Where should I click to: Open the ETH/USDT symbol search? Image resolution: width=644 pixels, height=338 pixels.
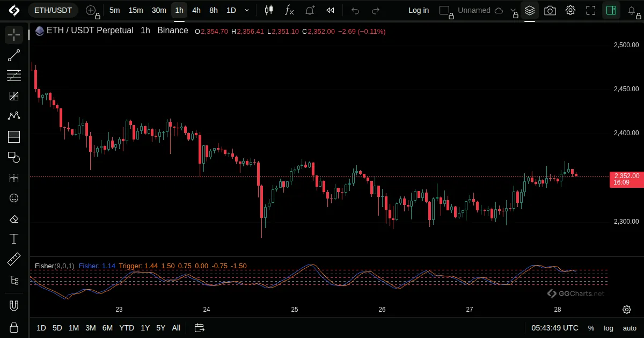(x=53, y=10)
